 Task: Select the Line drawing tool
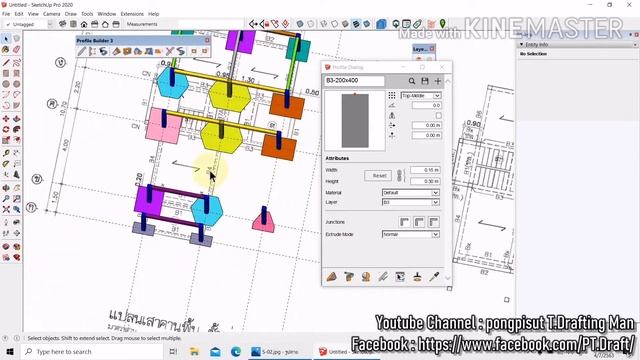6,62
